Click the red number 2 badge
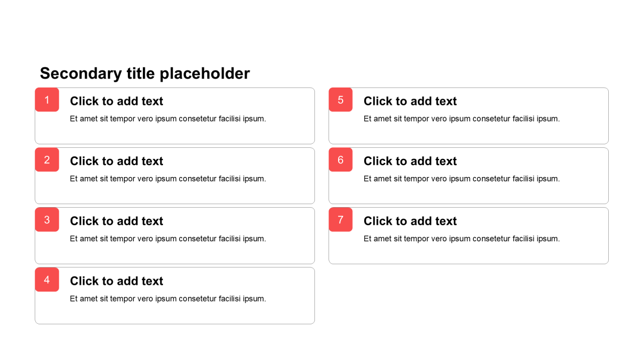Screen dimensions: 644x362 [47, 160]
